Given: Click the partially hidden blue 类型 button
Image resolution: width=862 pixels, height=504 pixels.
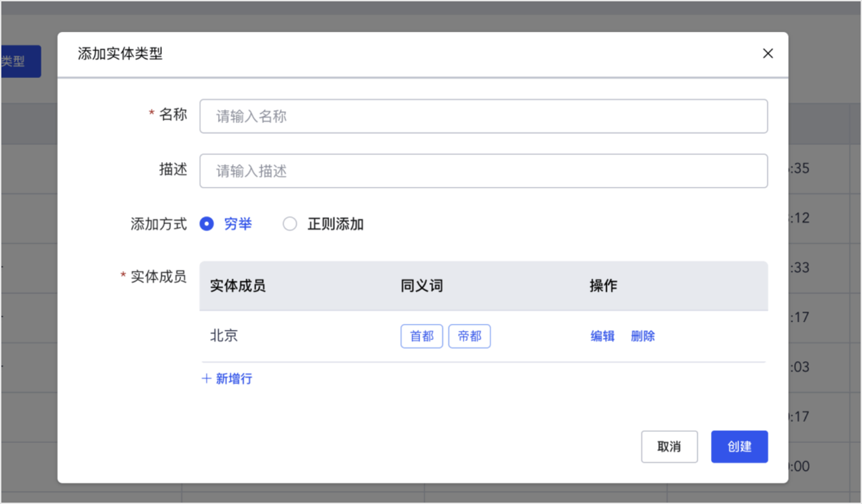Looking at the screenshot, I should (x=20, y=61).
